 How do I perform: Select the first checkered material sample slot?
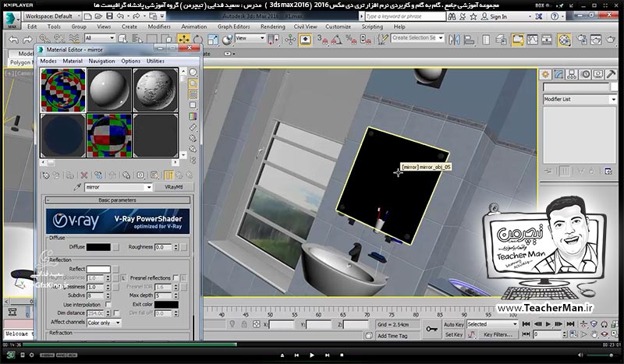[x=63, y=90]
